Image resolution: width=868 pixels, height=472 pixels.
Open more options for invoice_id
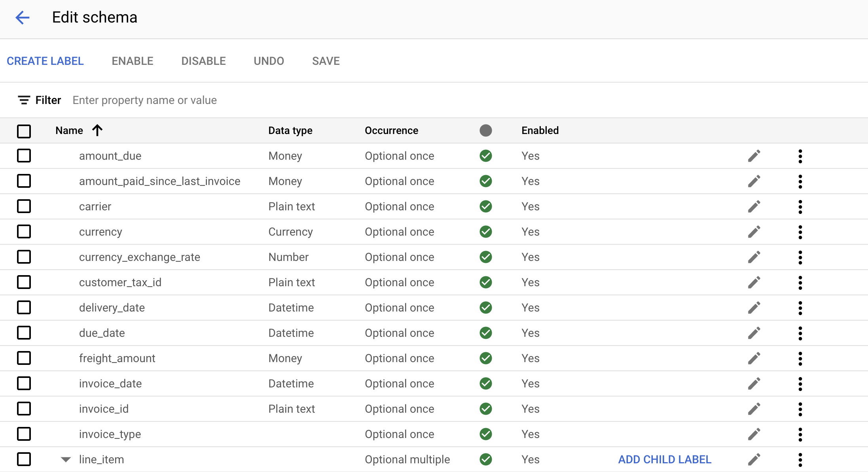point(800,409)
